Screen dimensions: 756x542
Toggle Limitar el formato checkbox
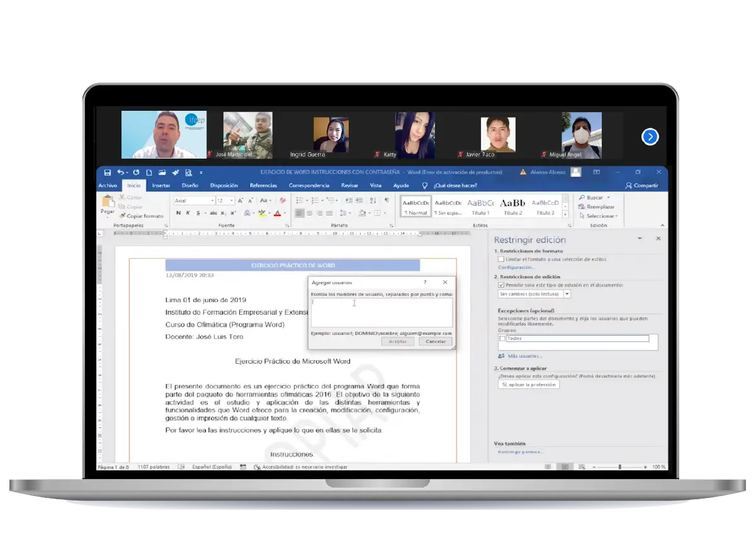coord(501,259)
